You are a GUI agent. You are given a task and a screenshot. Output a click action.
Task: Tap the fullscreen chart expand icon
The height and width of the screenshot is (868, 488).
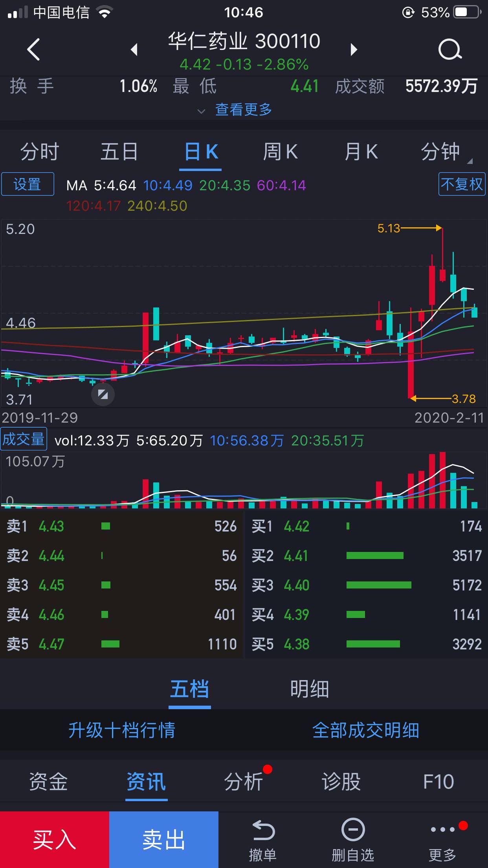pos(103,394)
